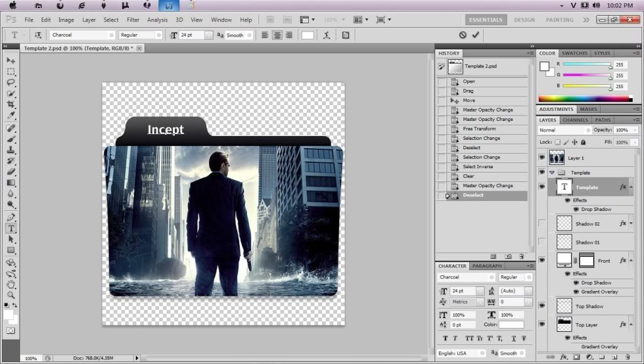Select the Pen tool
Viewport: 644px width, 364px height.
(11, 217)
